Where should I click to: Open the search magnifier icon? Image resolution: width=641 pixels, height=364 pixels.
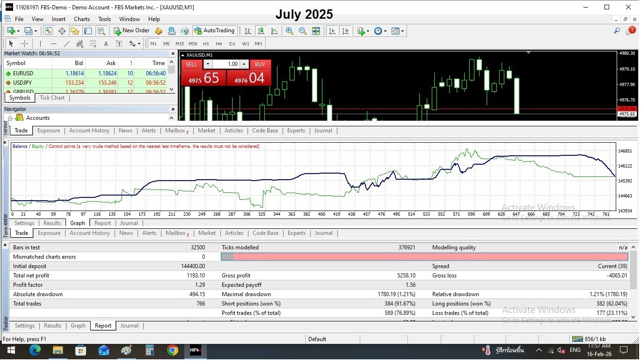(617, 31)
